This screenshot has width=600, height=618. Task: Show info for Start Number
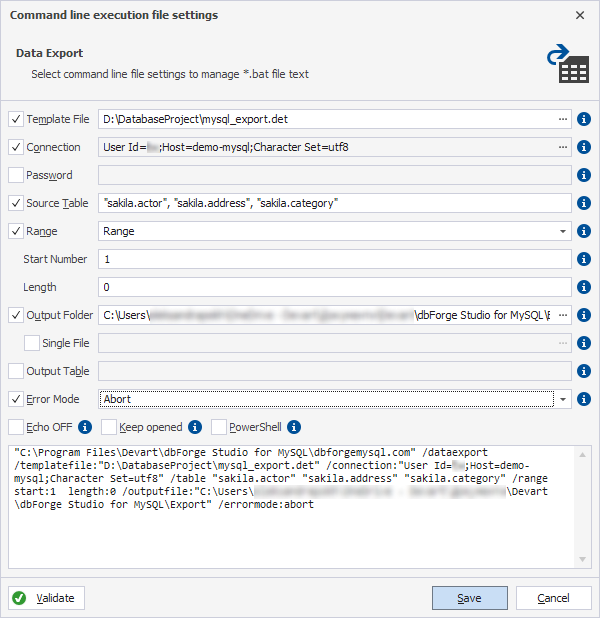(x=583, y=259)
